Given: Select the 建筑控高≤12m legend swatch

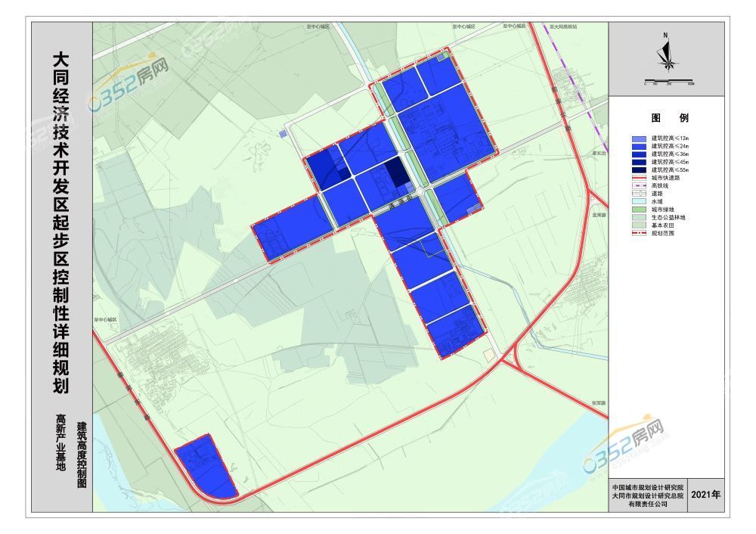Looking at the screenshot, I should (639, 139).
